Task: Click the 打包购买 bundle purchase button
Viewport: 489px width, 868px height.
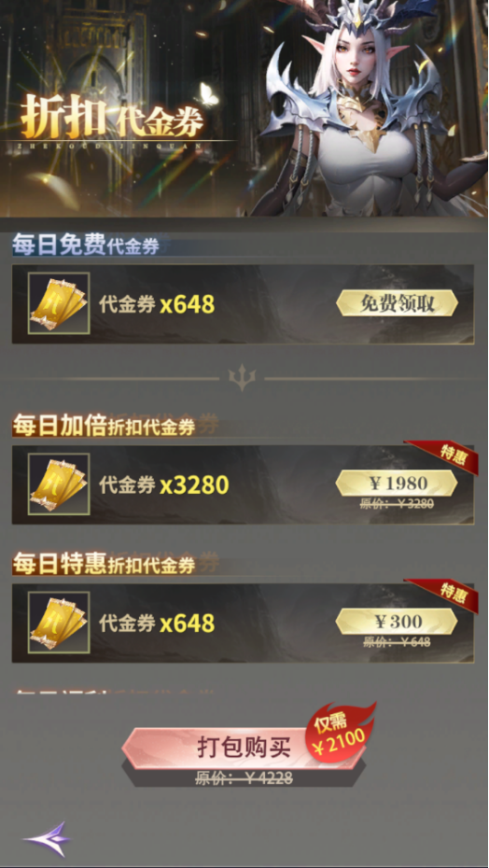Action: click(x=244, y=748)
